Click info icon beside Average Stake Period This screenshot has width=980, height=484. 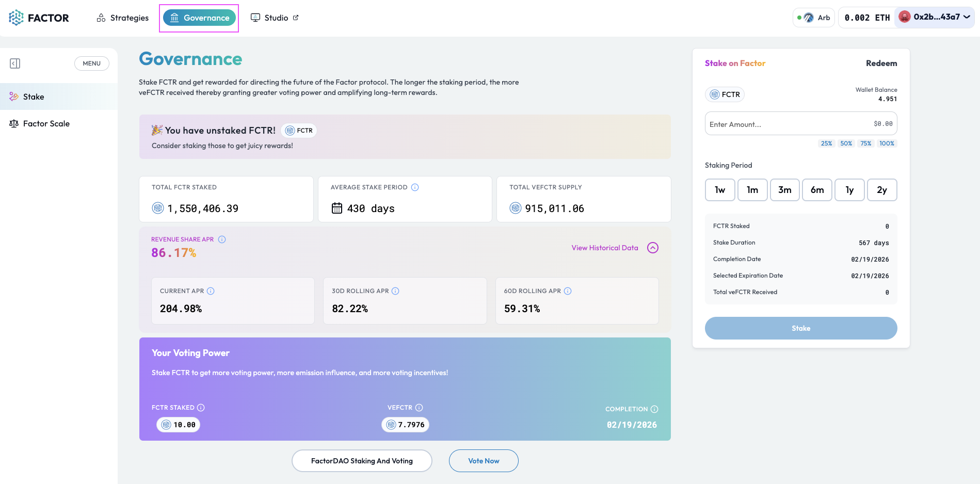coord(415,187)
